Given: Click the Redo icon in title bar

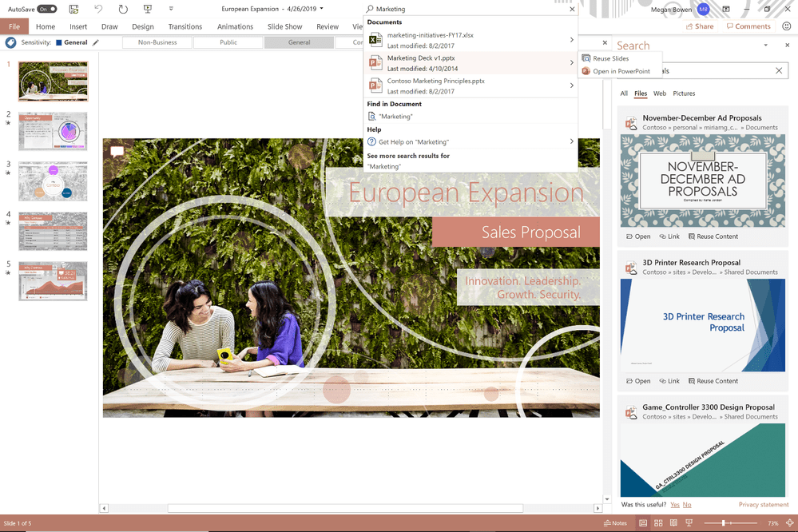Looking at the screenshot, I should [123, 10].
